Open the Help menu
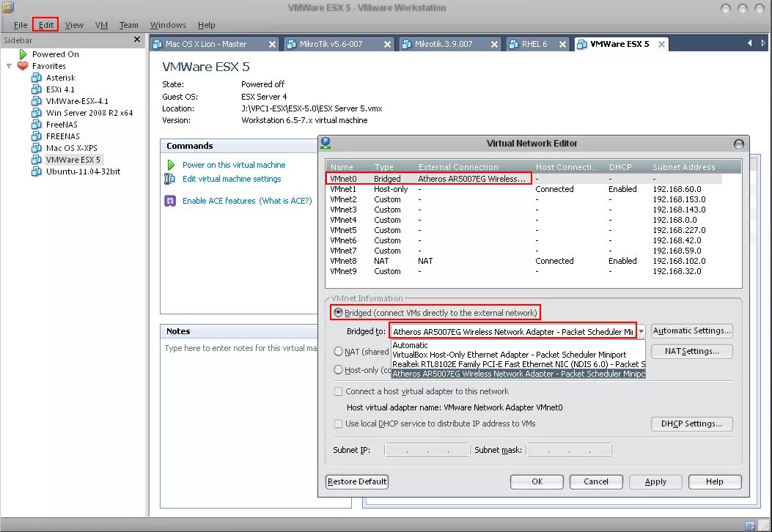This screenshot has width=772, height=532. click(x=206, y=25)
